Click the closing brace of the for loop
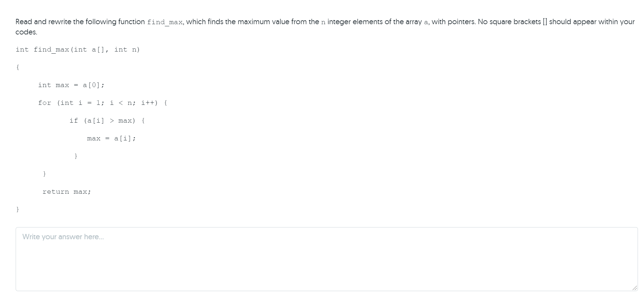Screen dimensions: 644x300 [44, 173]
